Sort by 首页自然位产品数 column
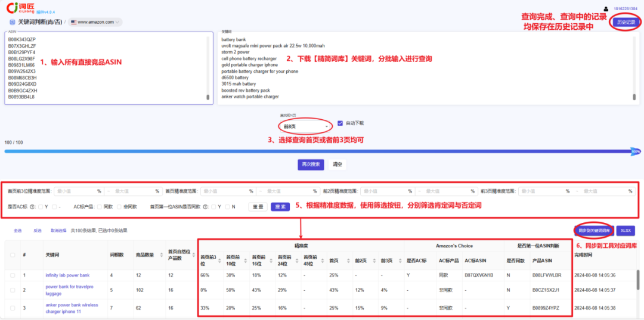Screen dimensions: 644x320 [x=193, y=255]
